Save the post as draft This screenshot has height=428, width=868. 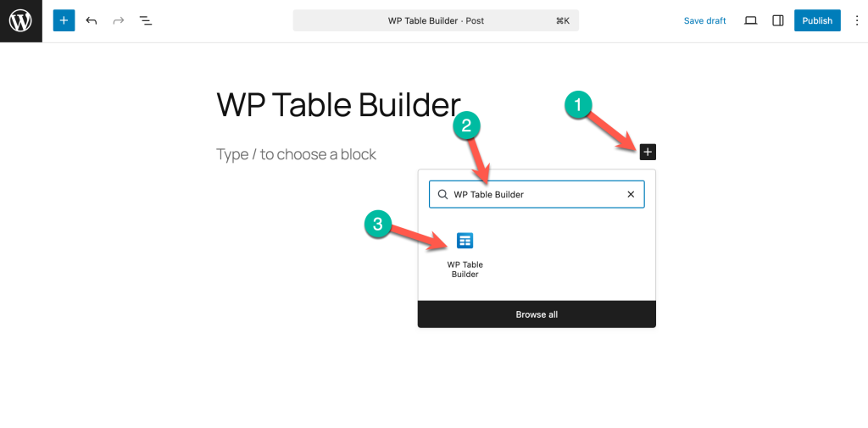click(704, 20)
